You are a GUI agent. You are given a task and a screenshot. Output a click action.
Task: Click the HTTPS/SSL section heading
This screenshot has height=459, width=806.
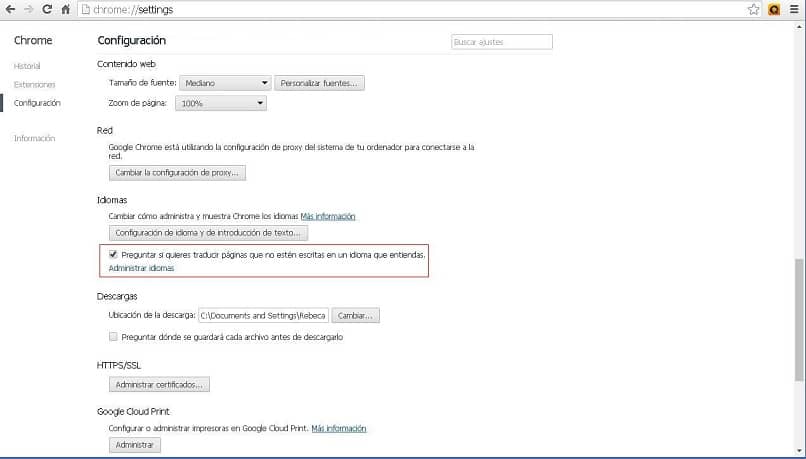[119, 365]
